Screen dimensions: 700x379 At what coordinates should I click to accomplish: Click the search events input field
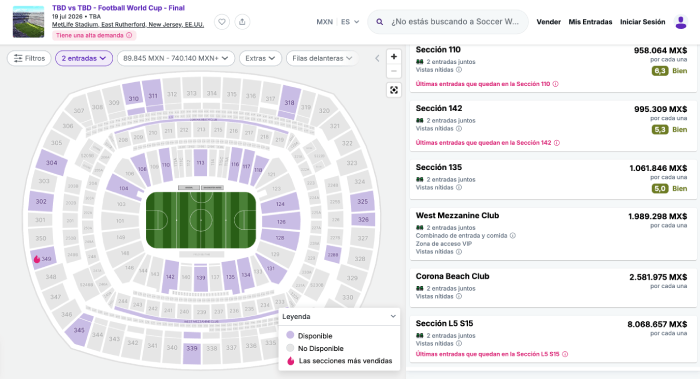coord(448,21)
